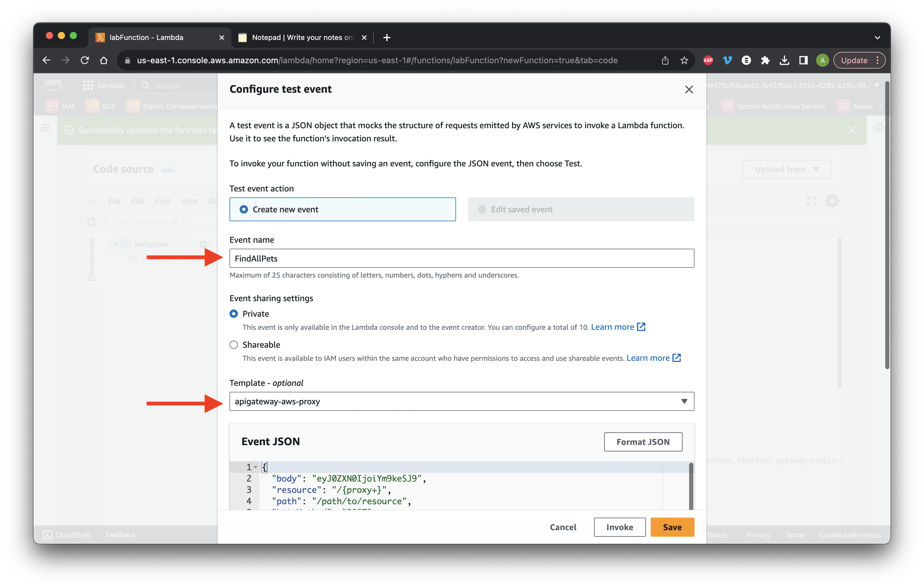Open the AdBlock Plus extension

pos(708,60)
